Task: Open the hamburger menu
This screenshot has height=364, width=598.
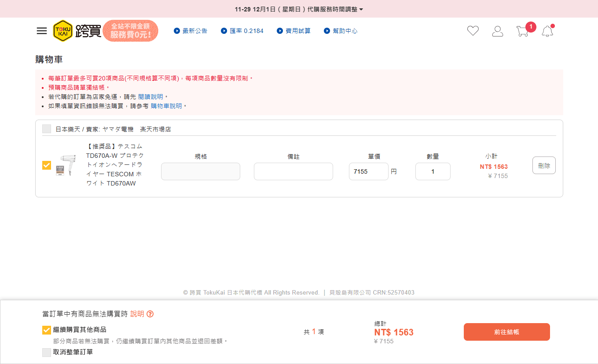Action: (x=42, y=31)
